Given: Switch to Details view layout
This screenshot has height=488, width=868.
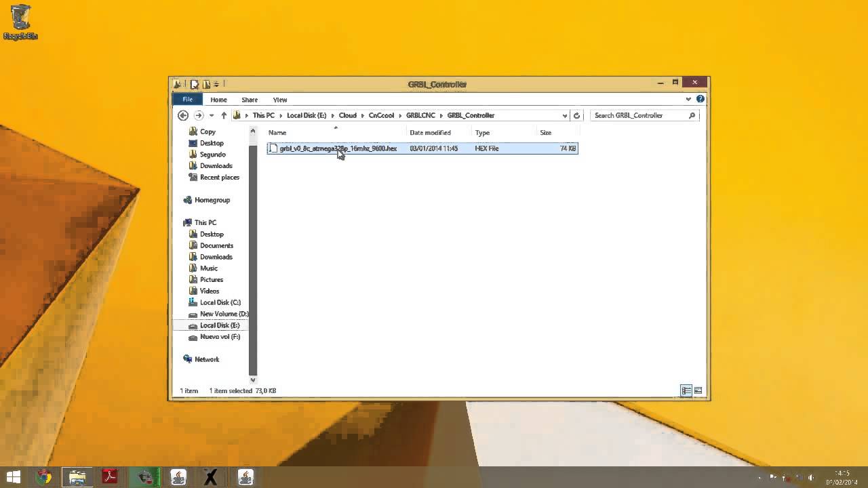Looking at the screenshot, I should tap(686, 390).
